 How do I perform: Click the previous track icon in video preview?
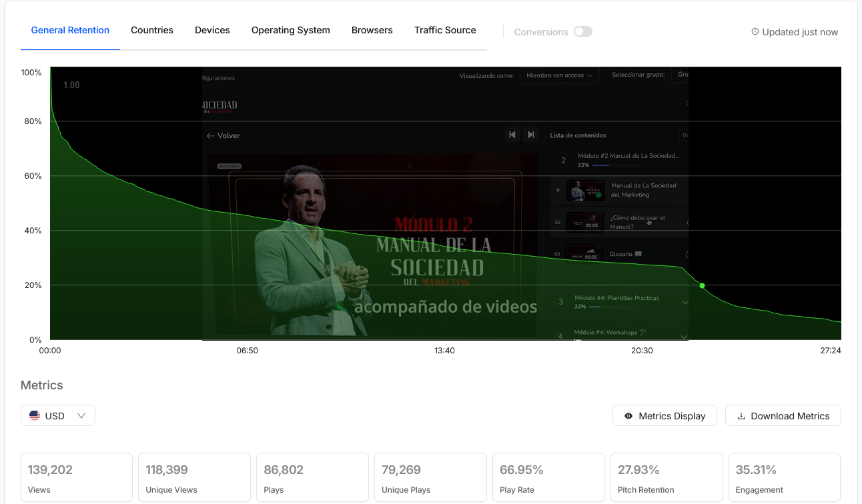pyautogui.click(x=512, y=135)
